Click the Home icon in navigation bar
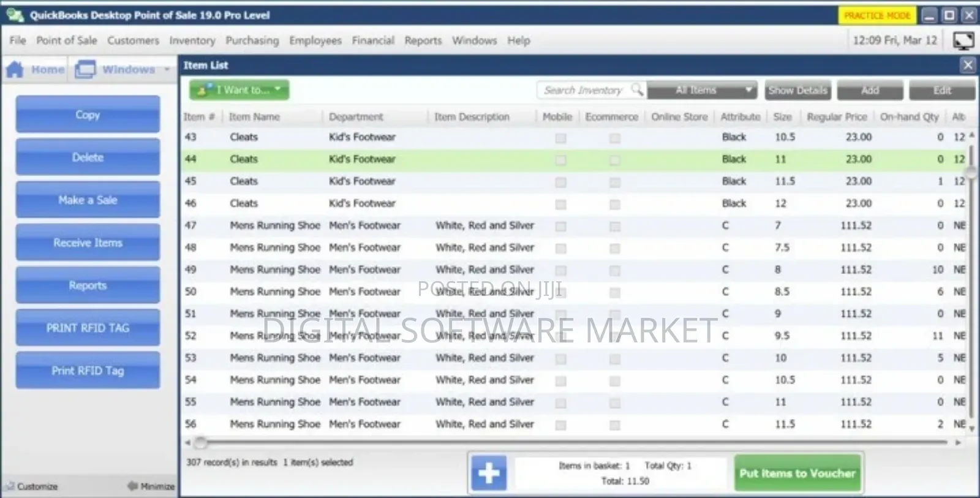This screenshot has width=980, height=498. [x=15, y=70]
